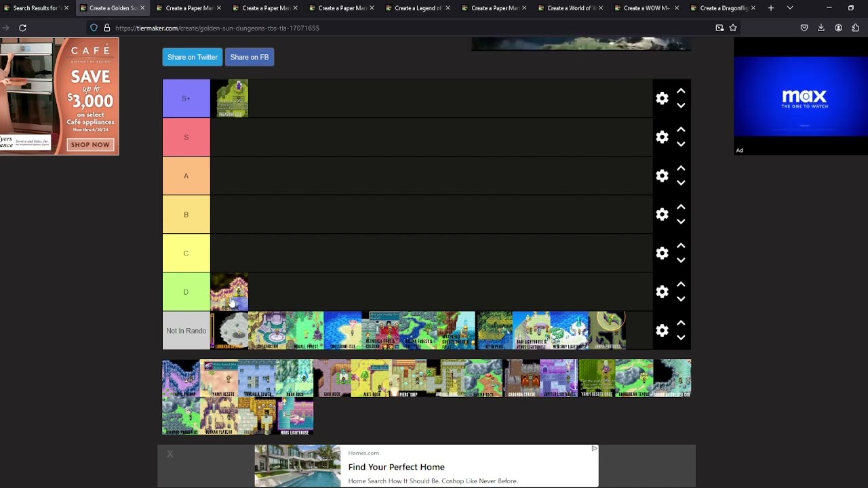Select the B tier label

tap(186, 214)
